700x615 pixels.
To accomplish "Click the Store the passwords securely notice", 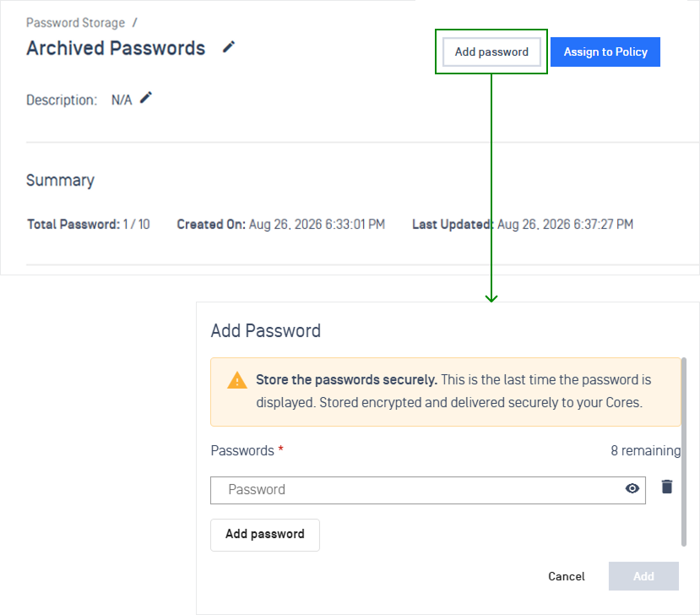I will click(446, 392).
